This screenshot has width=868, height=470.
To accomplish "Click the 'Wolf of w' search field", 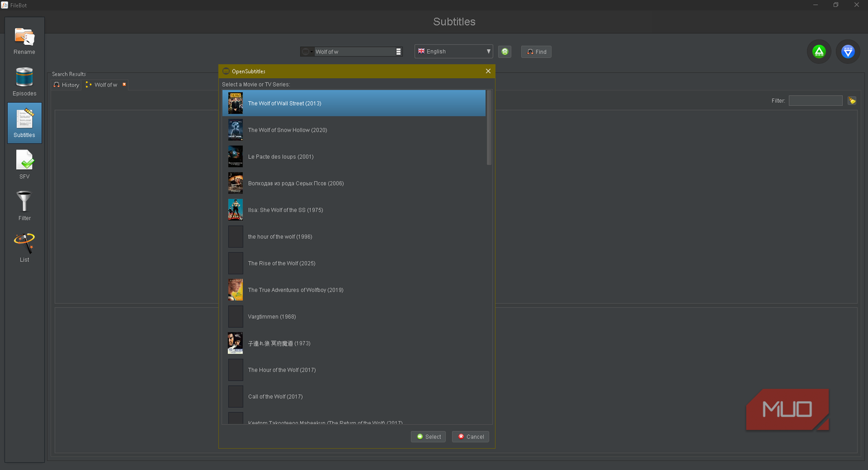I will pyautogui.click(x=355, y=52).
